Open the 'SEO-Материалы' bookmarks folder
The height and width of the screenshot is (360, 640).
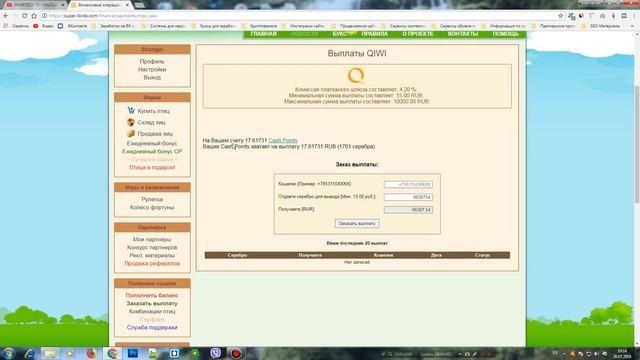click(x=601, y=26)
